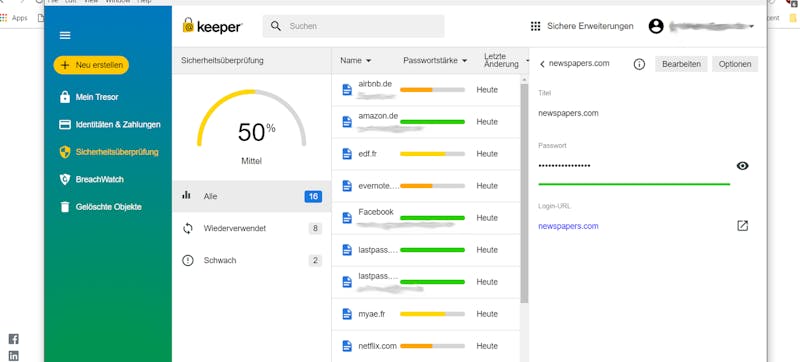This screenshot has width=800, height=362.
Task: Open Mein Tresor in sidebar
Action: (x=97, y=97)
